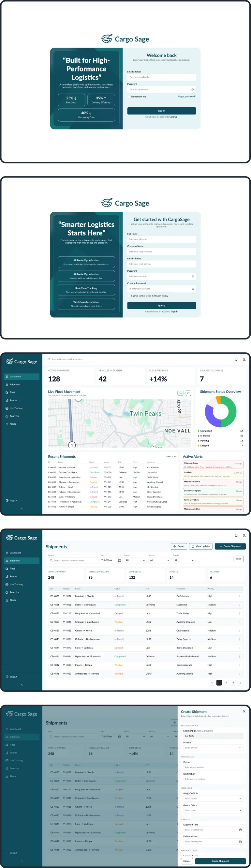Click Email address field on login form
The width and height of the screenshot is (251, 868).
pyautogui.click(x=161, y=77)
